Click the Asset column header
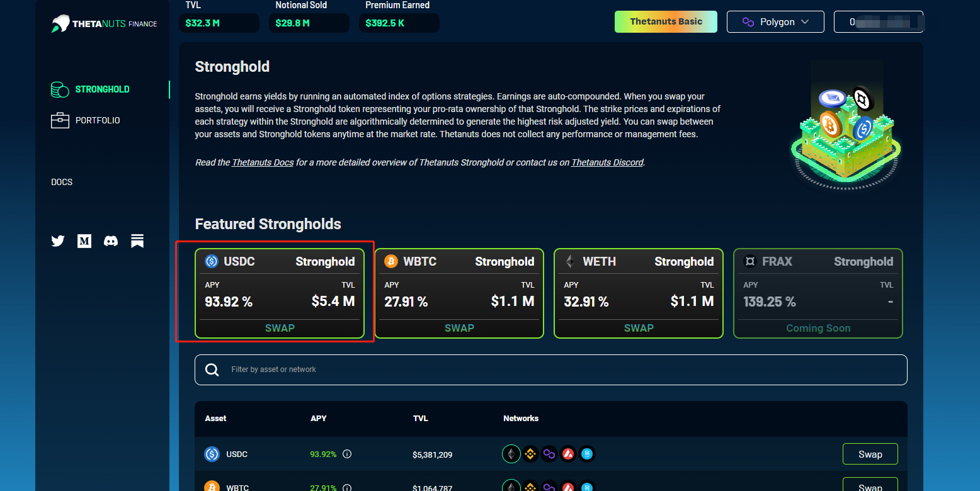The image size is (980, 491). click(215, 418)
